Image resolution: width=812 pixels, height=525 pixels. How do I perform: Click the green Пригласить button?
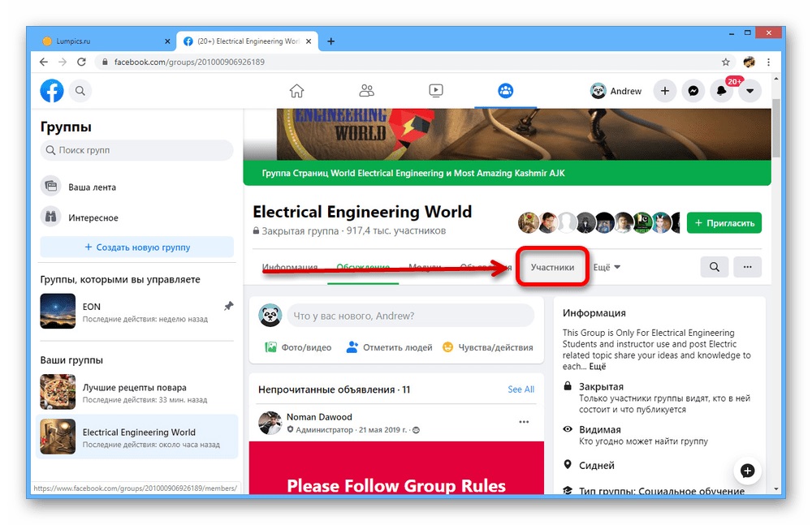(x=723, y=222)
